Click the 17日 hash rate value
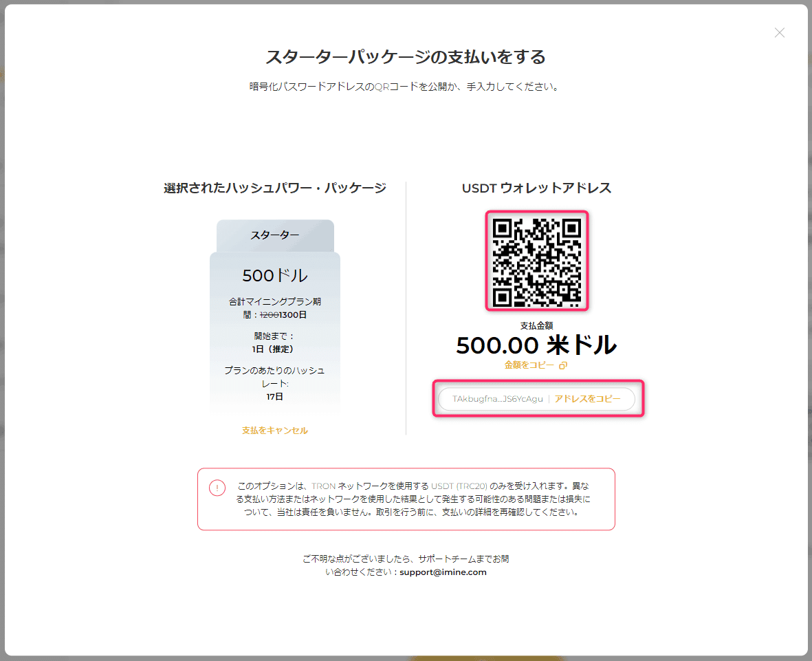 [x=274, y=397]
